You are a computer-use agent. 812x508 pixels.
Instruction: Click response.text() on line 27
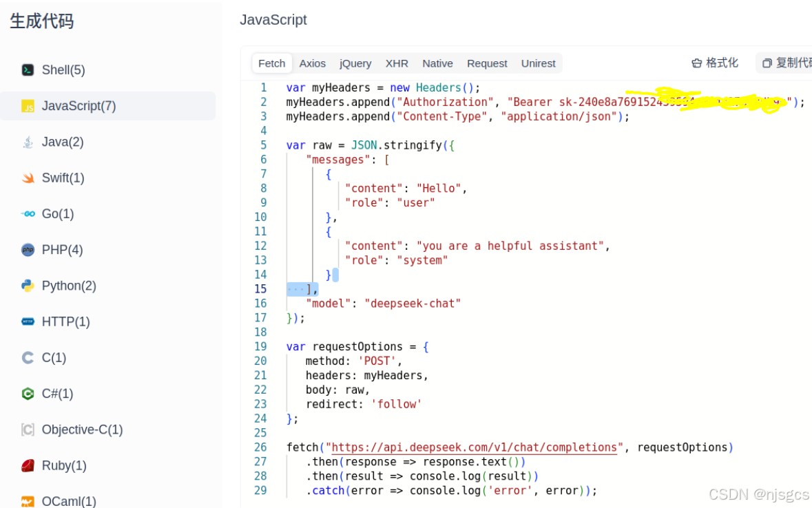[x=471, y=462]
